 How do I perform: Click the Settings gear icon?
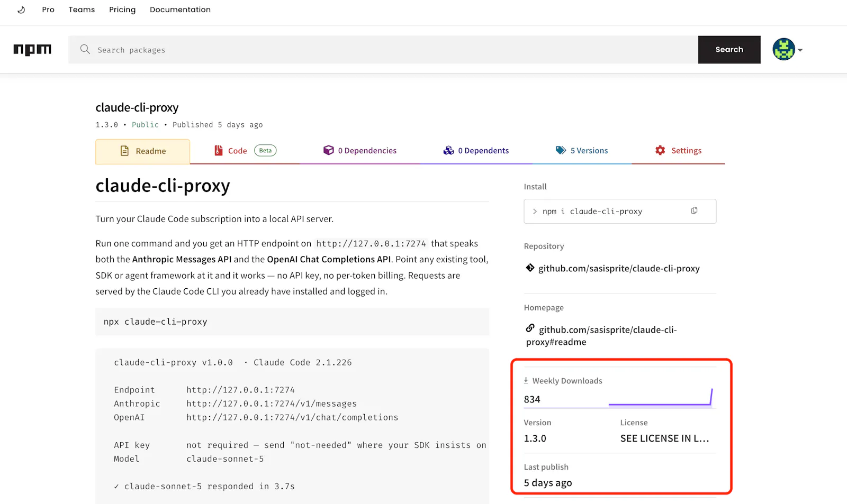pyautogui.click(x=660, y=150)
